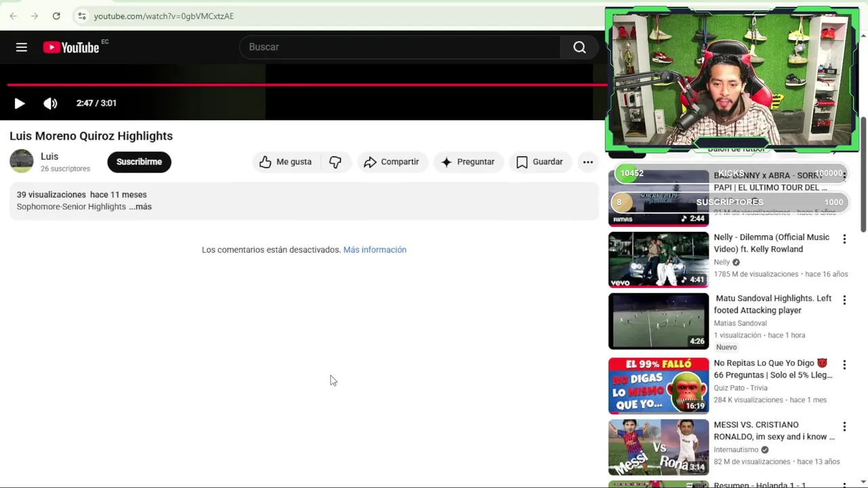Image resolution: width=868 pixels, height=488 pixels.
Task: Expand the description with ...más
Action: tap(141, 207)
